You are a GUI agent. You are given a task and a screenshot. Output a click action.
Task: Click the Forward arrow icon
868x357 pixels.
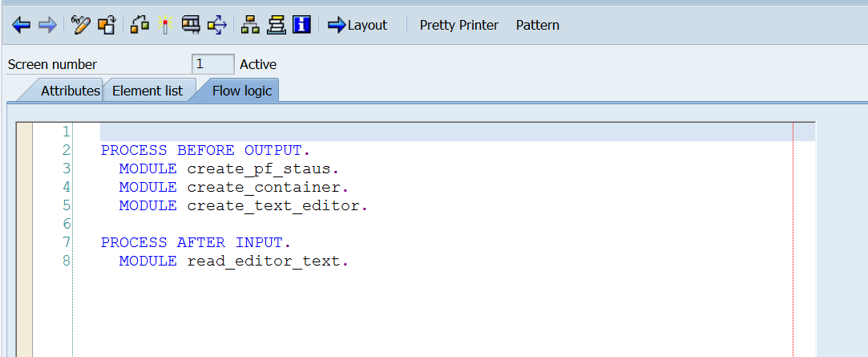coord(47,26)
